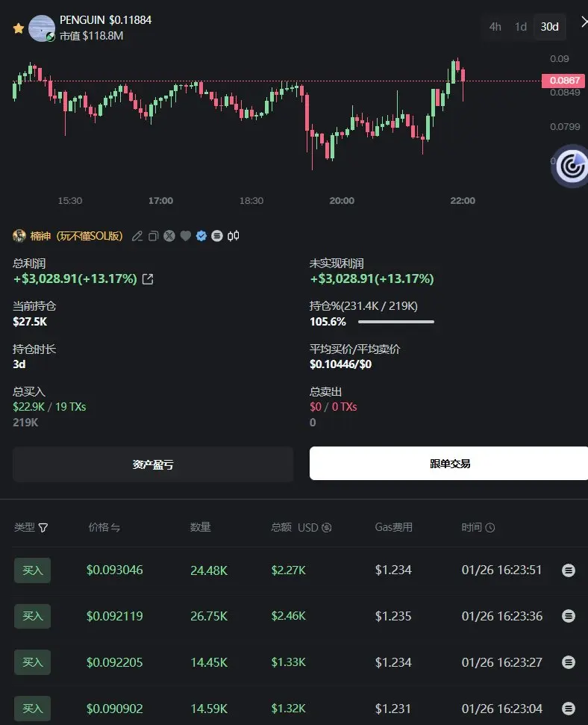This screenshot has height=725, width=588.
Task: Open the trader's profile avatar
Action: tap(19, 236)
